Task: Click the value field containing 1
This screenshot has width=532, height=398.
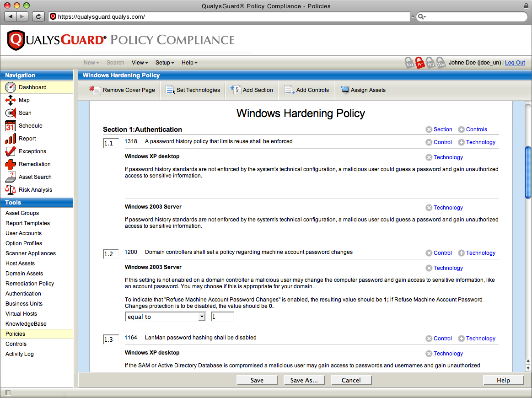Action: pos(222,317)
